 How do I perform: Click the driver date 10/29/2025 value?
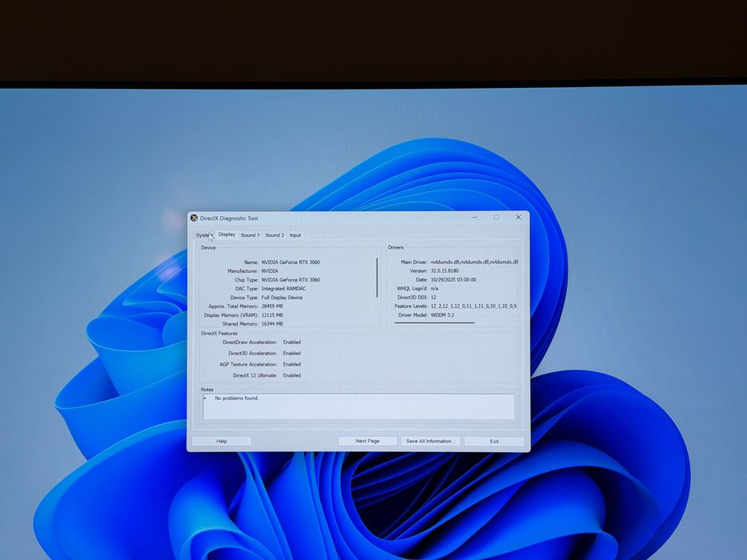pos(453,280)
